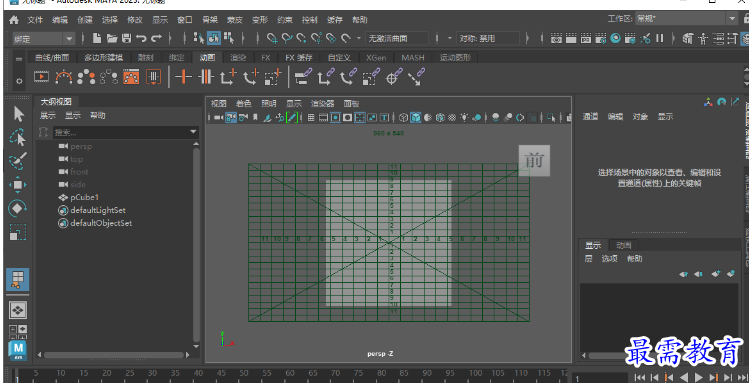Click the Ghost selected shelf icon

click(86, 77)
